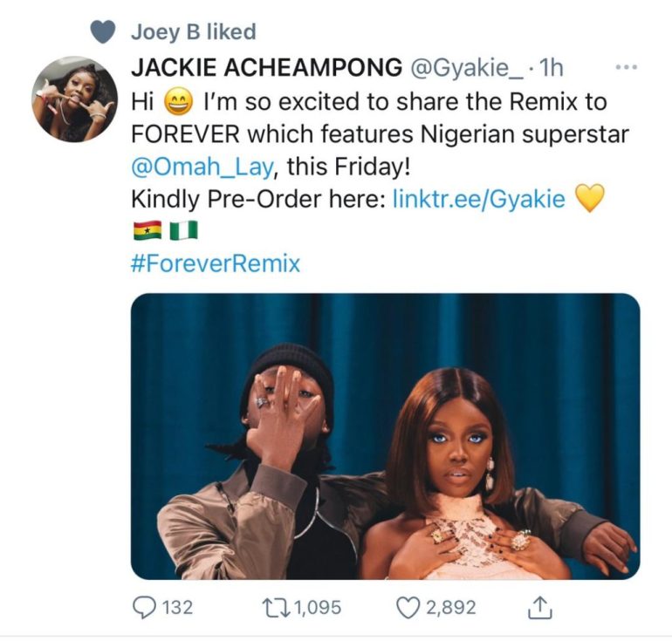The width and height of the screenshot is (672, 641).
Task: Open the three-dot more options menu
Action: click(x=626, y=67)
